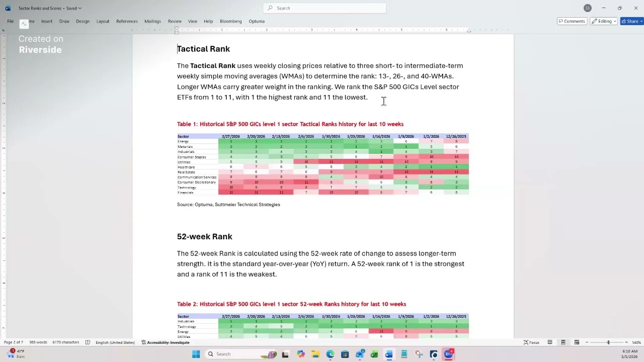Open Zoom app with notification badge
Image resolution: width=644 pixels, height=362 pixels.
tap(448, 354)
